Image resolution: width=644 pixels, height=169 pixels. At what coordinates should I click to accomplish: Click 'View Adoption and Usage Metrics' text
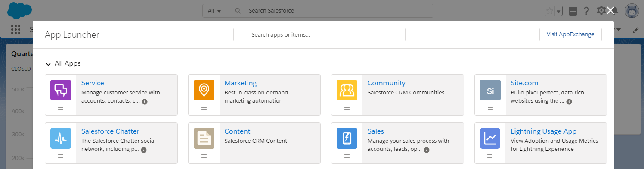tap(554, 141)
